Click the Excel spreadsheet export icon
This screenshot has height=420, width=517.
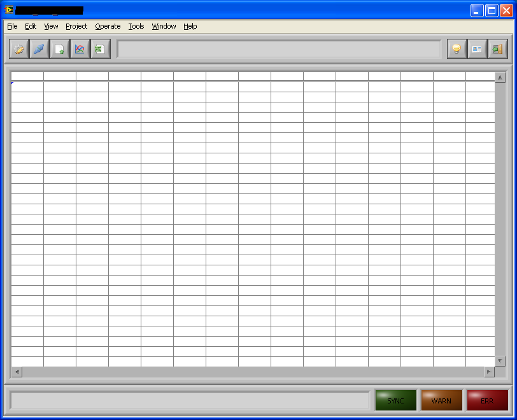[x=101, y=49]
